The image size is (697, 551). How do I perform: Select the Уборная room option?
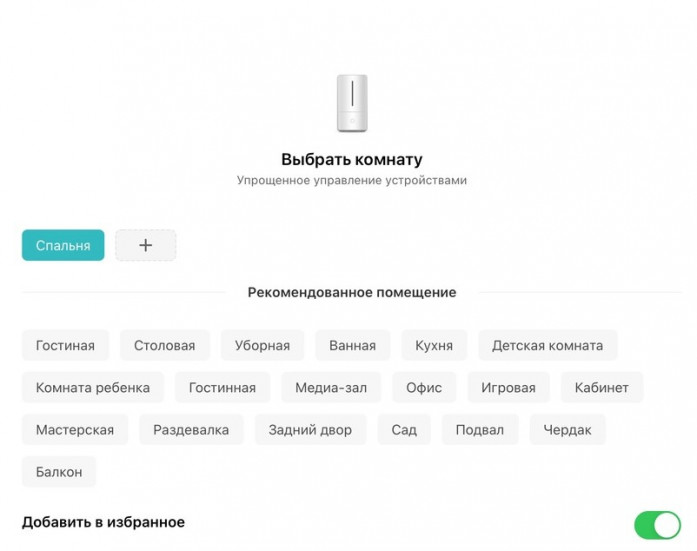pos(262,346)
